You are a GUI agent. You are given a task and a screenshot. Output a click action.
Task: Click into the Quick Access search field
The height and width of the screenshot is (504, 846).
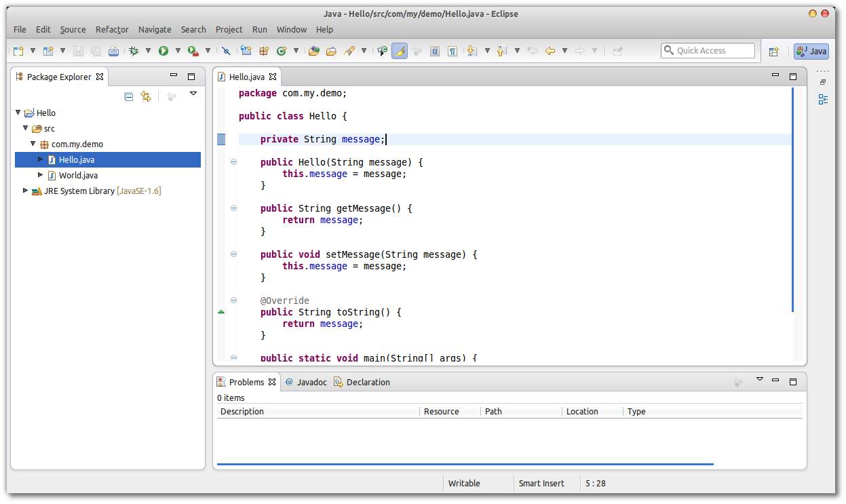708,51
